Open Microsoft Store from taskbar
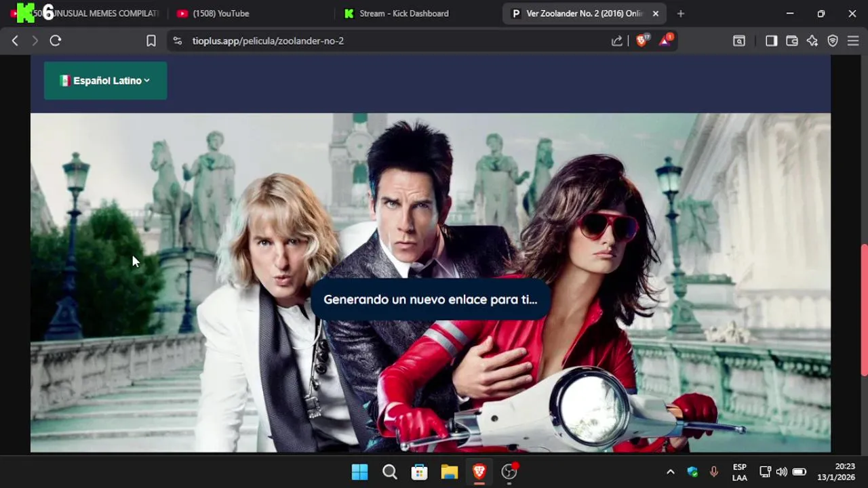The height and width of the screenshot is (488, 868). tap(420, 472)
